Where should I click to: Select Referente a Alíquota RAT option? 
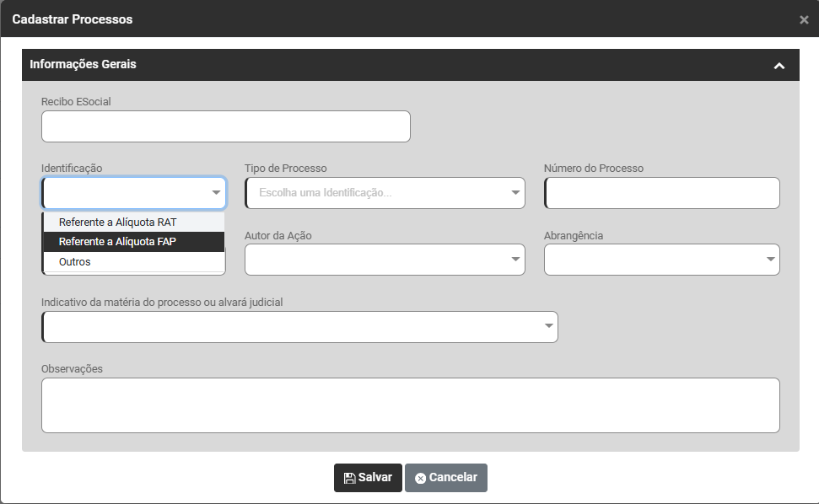[117, 223]
